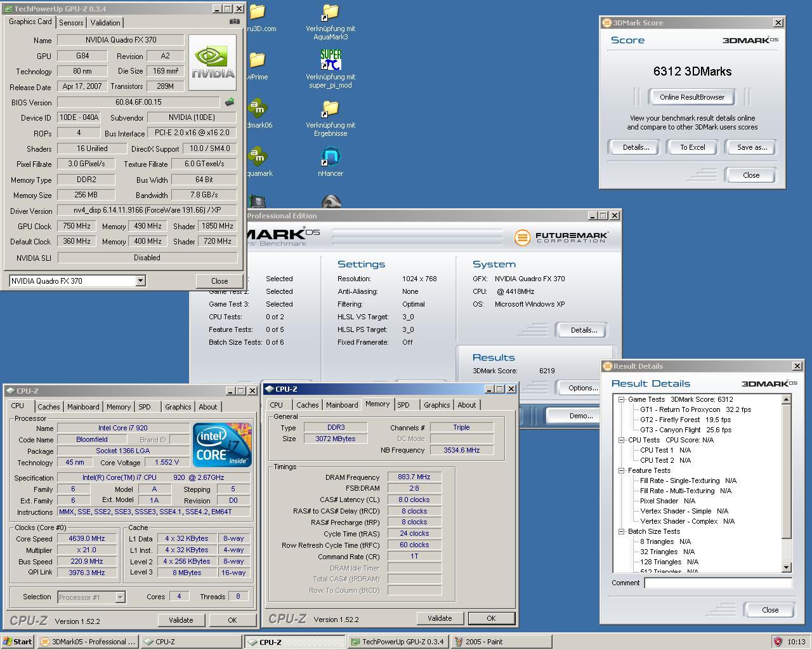Select the Pixel Shader result row
The image size is (812, 650).
(668, 501)
